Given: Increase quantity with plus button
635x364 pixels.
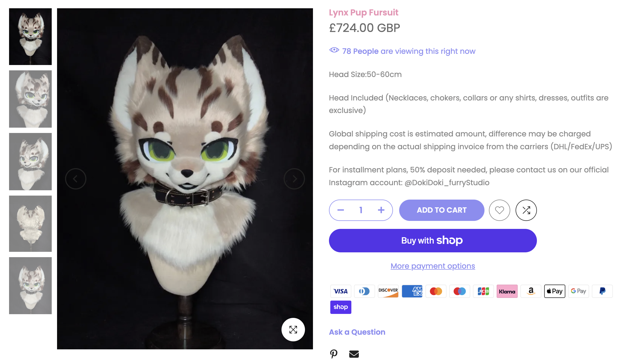Looking at the screenshot, I should [x=381, y=210].
